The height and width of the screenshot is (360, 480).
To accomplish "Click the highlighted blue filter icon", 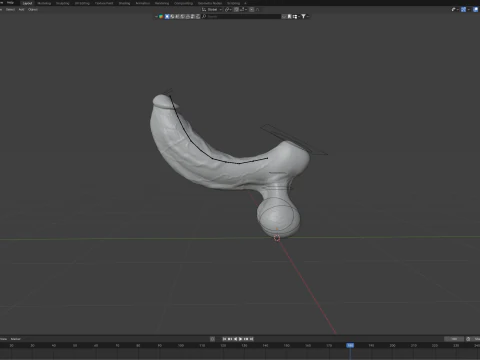I will pyautogui.click(x=167, y=16).
